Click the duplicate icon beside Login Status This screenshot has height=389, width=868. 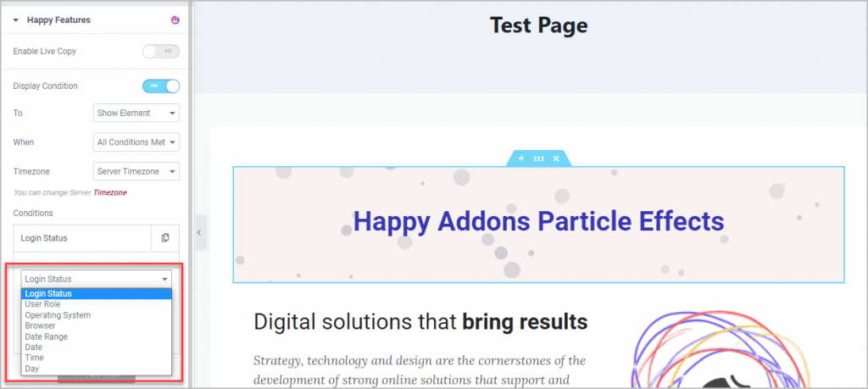pos(165,238)
